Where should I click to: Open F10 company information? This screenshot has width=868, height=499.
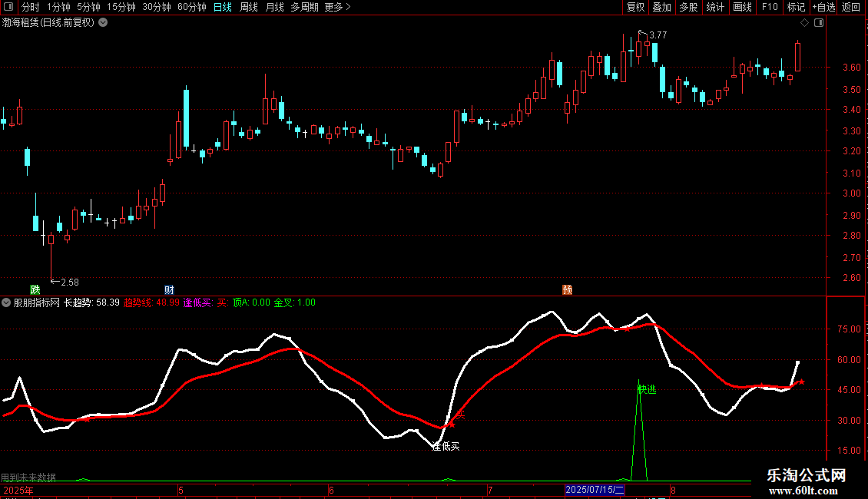click(770, 7)
